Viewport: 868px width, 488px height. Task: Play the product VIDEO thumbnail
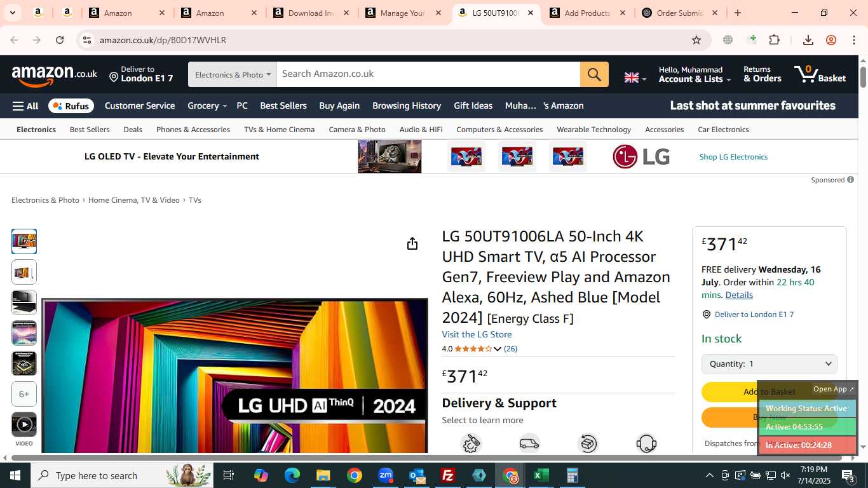pyautogui.click(x=24, y=424)
